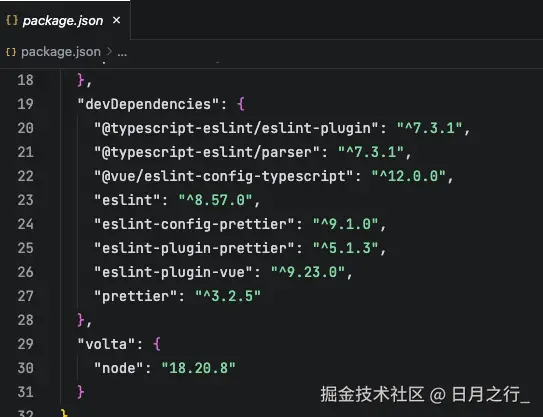This screenshot has width=543, height=417.
Task: Click the "eslint" key on line 23
Action: [x=127, y=200]
